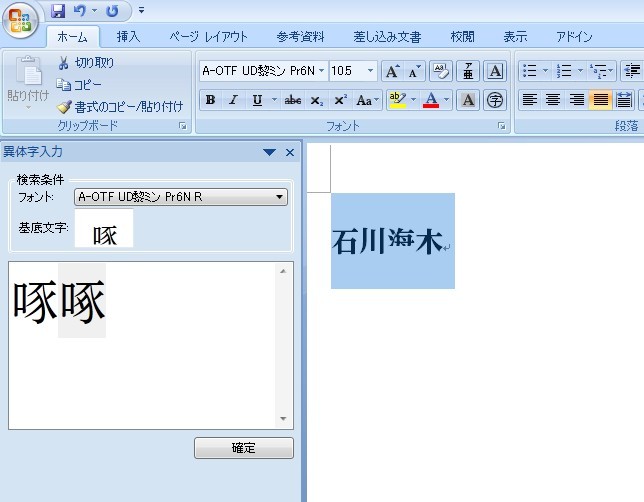Customize the Quick Access Toolbar dropdown
The image size is (644, 502).
(141, 11)
